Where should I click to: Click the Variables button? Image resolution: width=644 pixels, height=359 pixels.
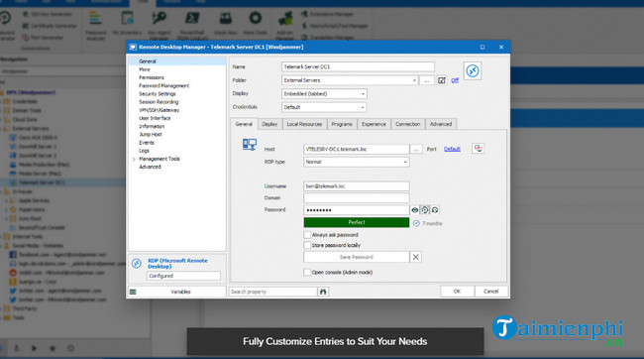(x=180, y=292)
